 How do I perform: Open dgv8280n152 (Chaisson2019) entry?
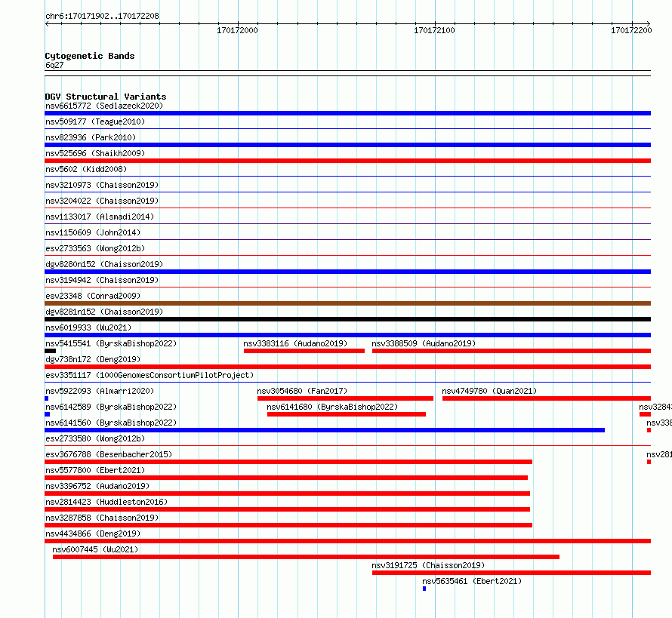[104, 264]
